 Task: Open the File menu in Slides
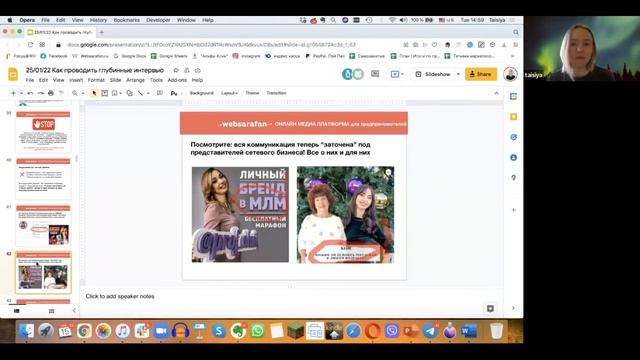pyautogui.click(x=30, y=80)
